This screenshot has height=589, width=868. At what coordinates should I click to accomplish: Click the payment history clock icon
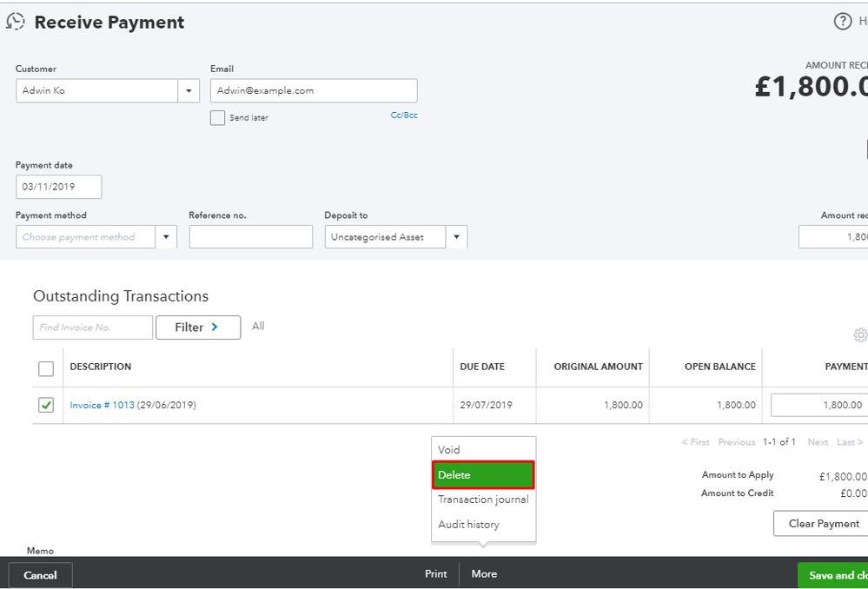coord(16,23)
